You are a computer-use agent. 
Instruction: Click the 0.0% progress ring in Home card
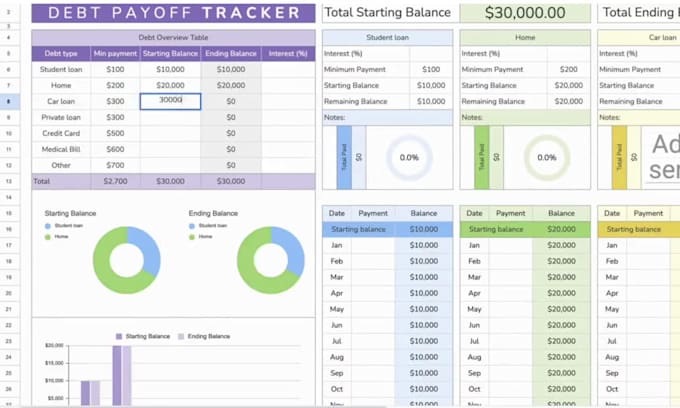[x=546, y=158]
